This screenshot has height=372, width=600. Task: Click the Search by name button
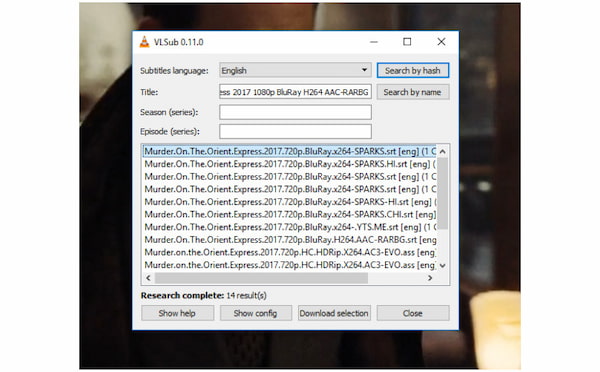click(412, 92)
